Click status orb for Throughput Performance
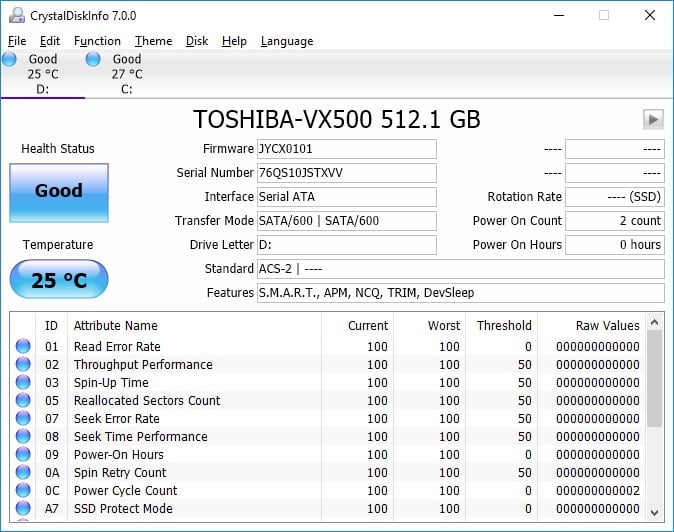The height and width of the screenshot is (532, 674). point(23,364)
